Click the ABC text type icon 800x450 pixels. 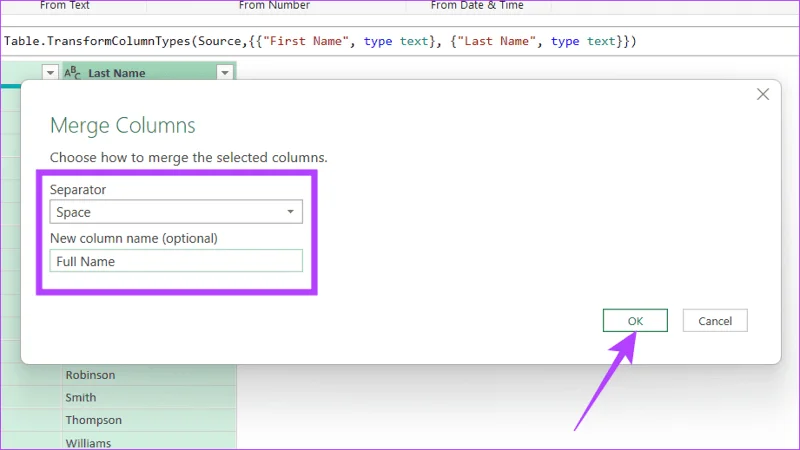[72, 73]
